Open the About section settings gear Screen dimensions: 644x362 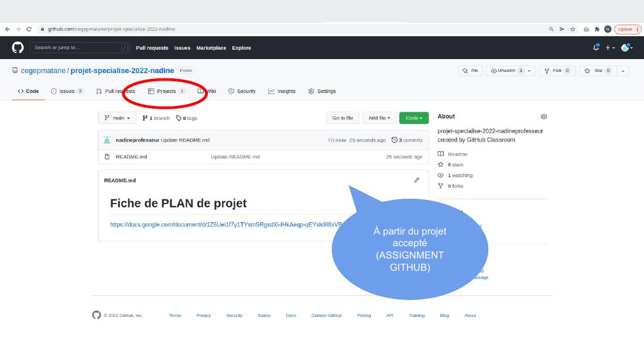point(544,116)
